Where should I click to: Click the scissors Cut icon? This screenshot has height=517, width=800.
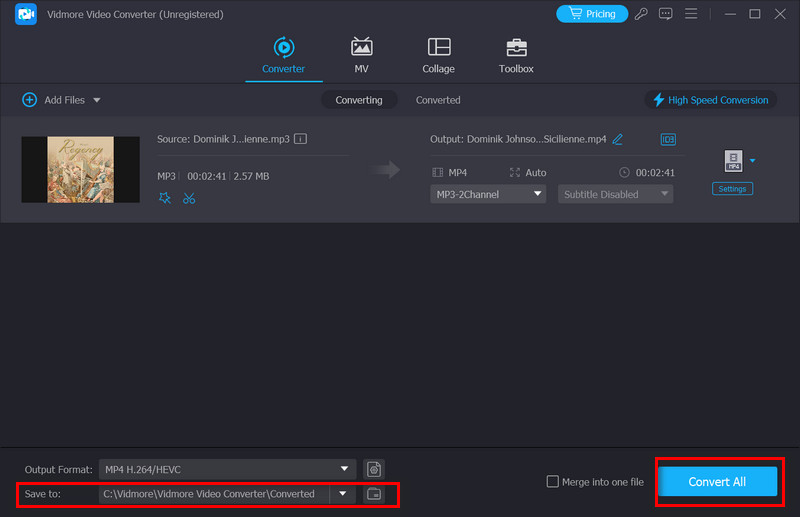pyautogui.click(x=189, y=198)
